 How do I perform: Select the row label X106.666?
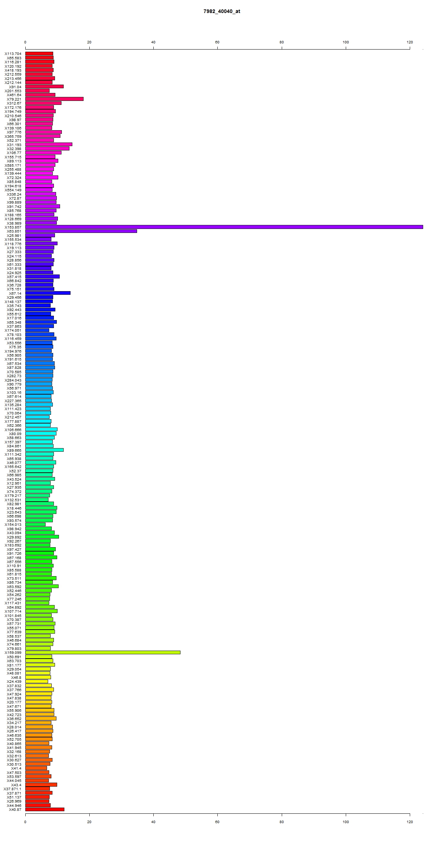[13, 430]
